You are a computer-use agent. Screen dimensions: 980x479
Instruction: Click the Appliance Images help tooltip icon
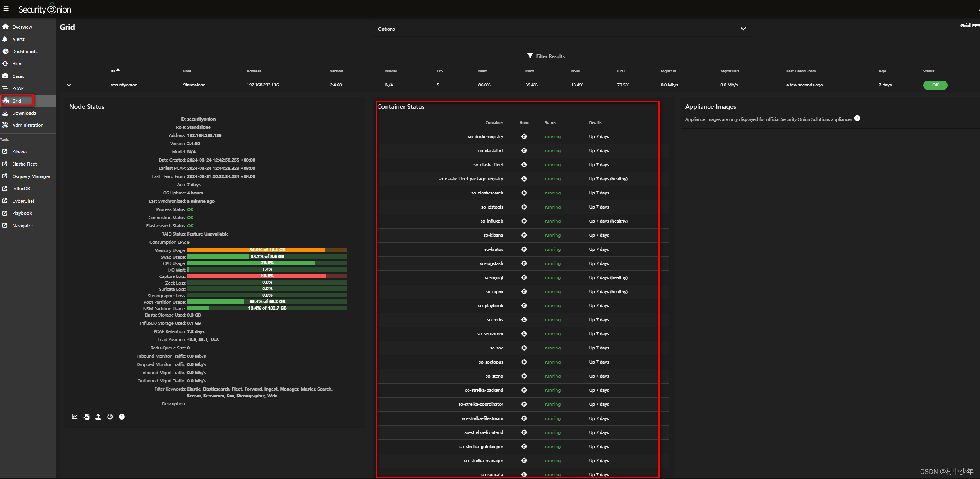pyautogui.click(x=857, y=119)
